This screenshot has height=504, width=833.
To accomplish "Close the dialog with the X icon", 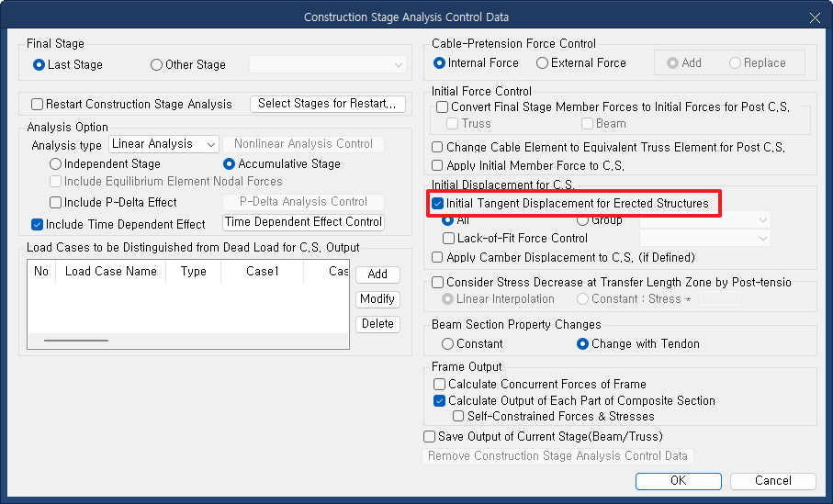I will point(815,17).
